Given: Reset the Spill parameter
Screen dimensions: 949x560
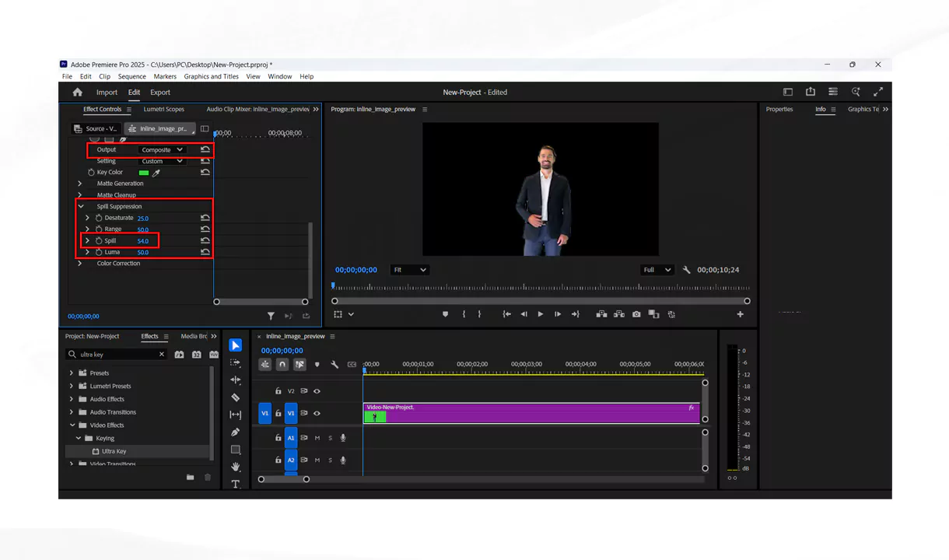Looking at the screenshot, I should [x=205, y=240].
